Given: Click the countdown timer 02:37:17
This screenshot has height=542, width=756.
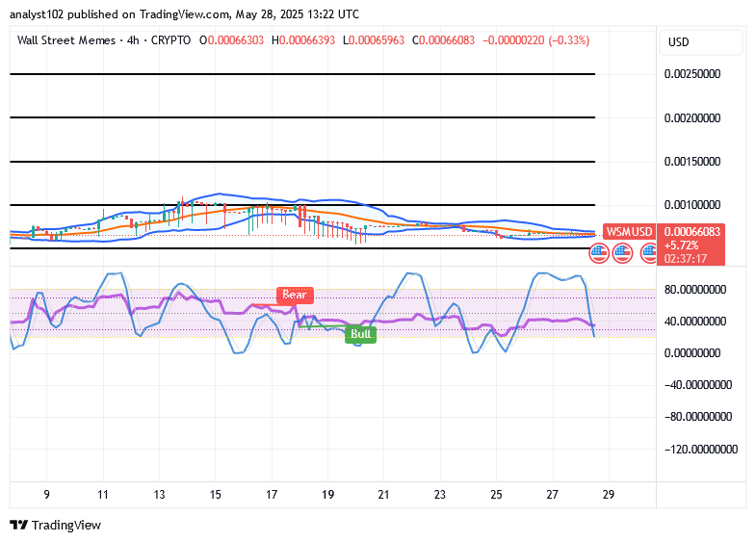Looking at the screenshot, I should pos(686,259).
